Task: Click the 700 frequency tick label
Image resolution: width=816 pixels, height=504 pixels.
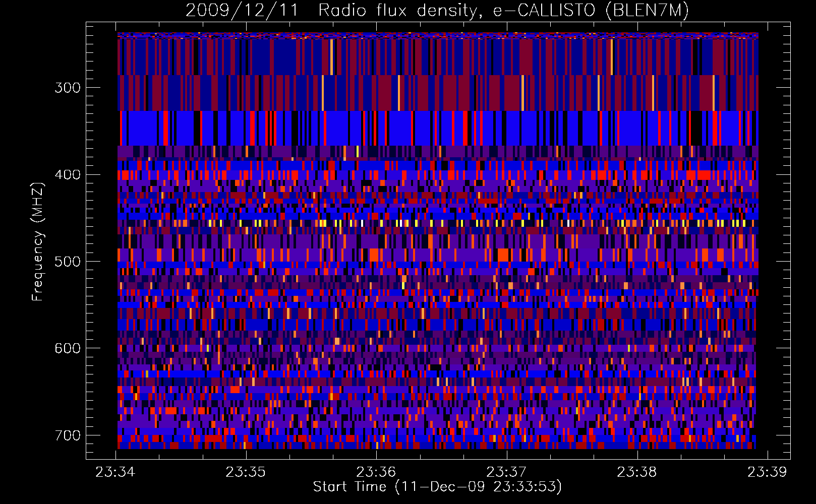Action: [x=68, y=435]
